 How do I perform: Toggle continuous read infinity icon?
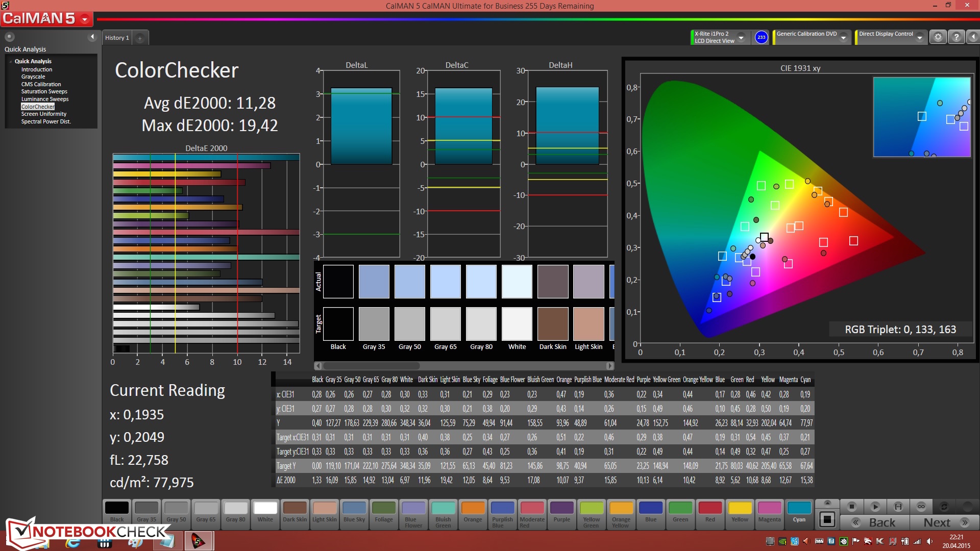point(921,507)
